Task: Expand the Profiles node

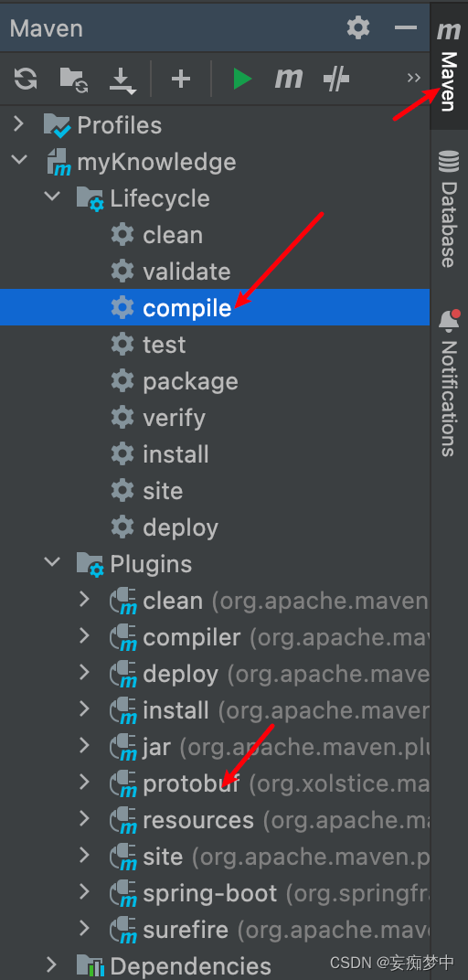Action: (x=18, y=124)
